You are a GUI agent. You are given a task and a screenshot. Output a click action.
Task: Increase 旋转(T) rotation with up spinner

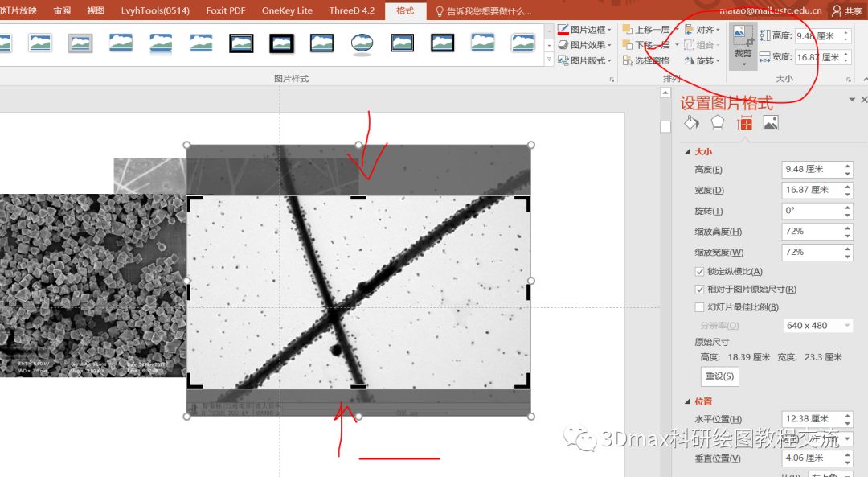[x=848, y=208]
